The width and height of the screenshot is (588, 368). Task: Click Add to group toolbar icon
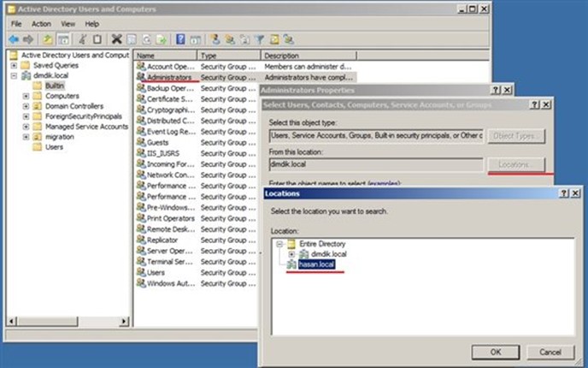288,39
